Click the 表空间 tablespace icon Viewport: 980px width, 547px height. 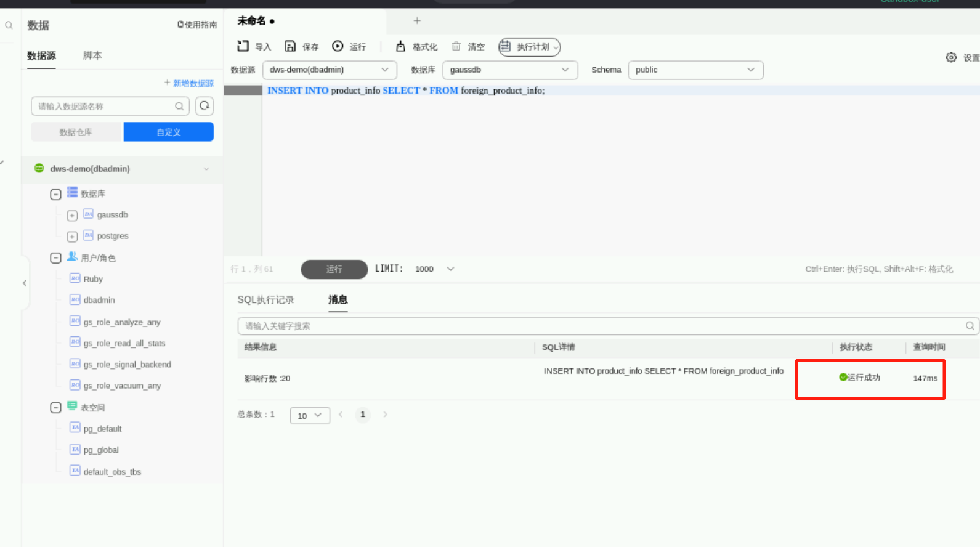click(72, 407)
